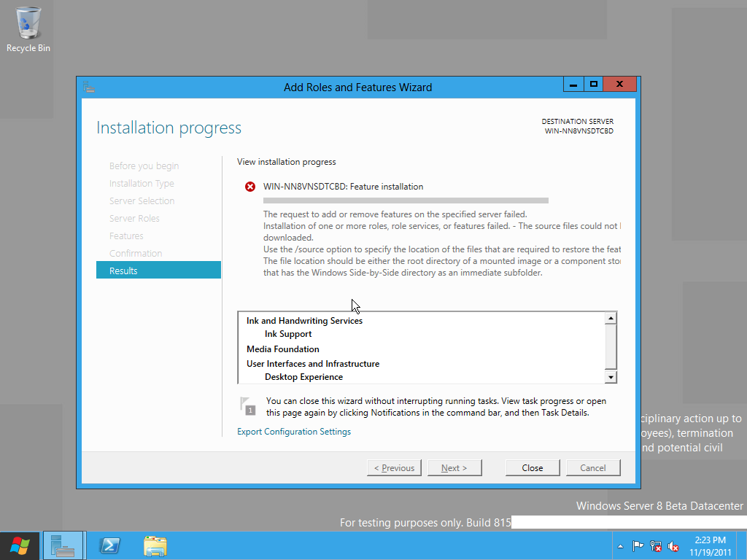The height and width of the screenshot is (560, 747).
Task: Click the Show desktop strip on taskbar
Action: (742, 545)
